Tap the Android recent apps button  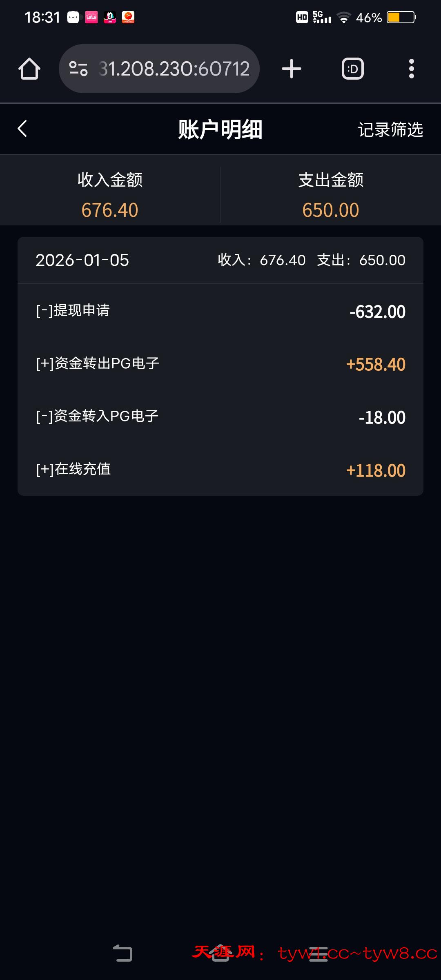(x=318, y=953)
